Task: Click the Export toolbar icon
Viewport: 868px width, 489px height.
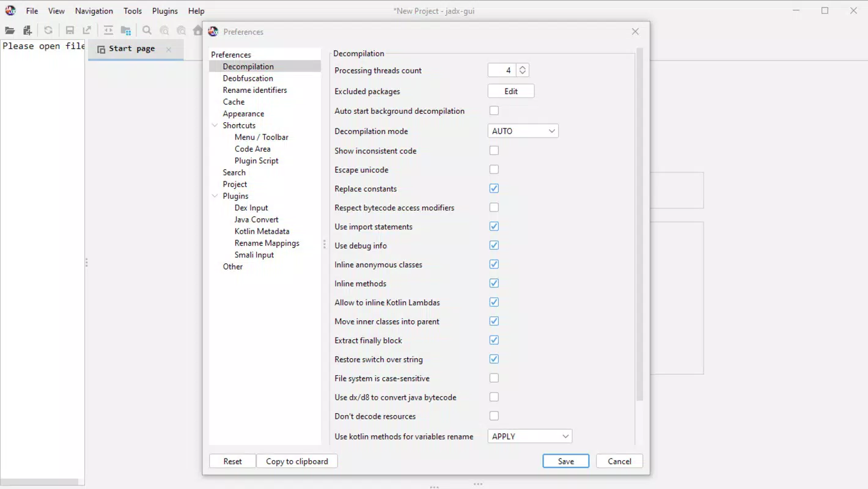Action: 87,31
